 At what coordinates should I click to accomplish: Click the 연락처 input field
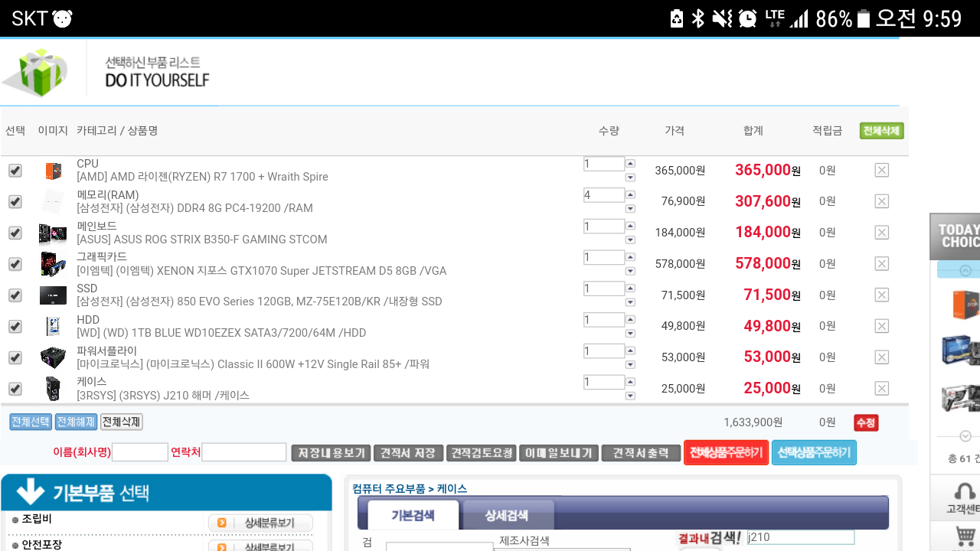243,452
